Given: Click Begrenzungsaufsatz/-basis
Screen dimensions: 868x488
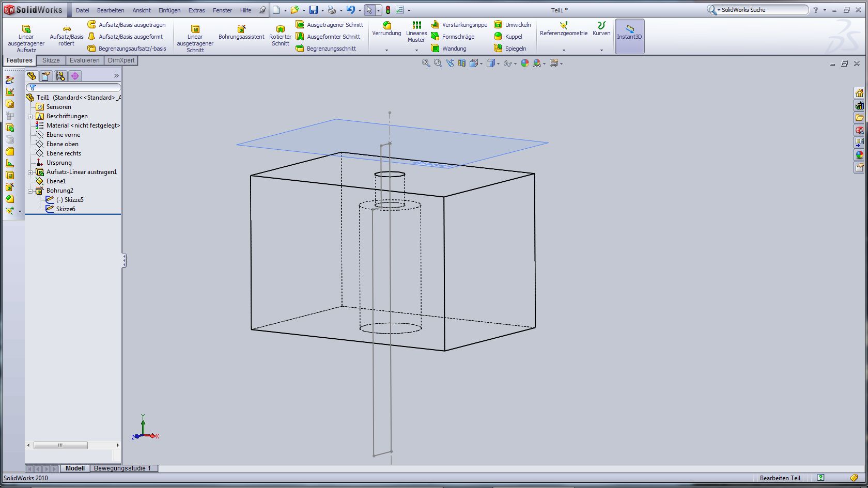Looking at the screenshot, I should 127,49.
